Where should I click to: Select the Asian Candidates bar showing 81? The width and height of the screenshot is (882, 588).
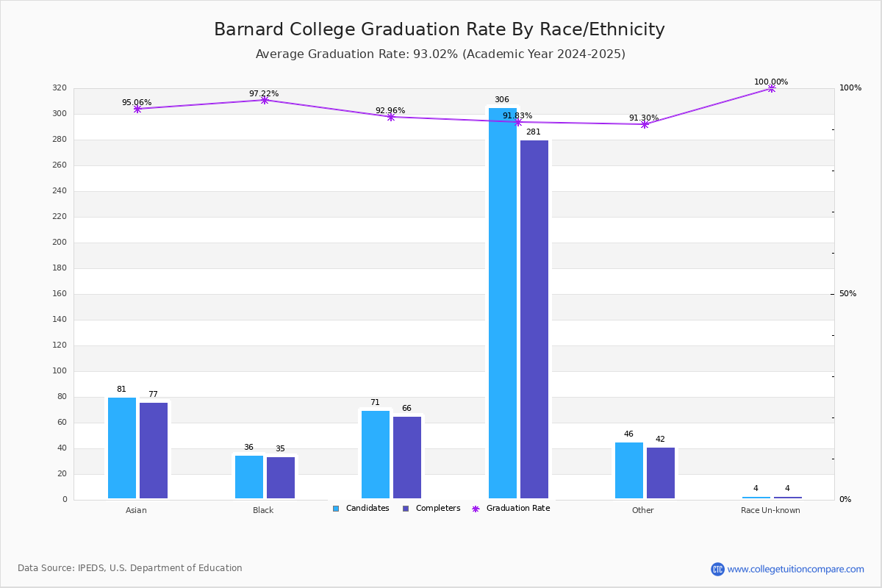coord(122,448)
